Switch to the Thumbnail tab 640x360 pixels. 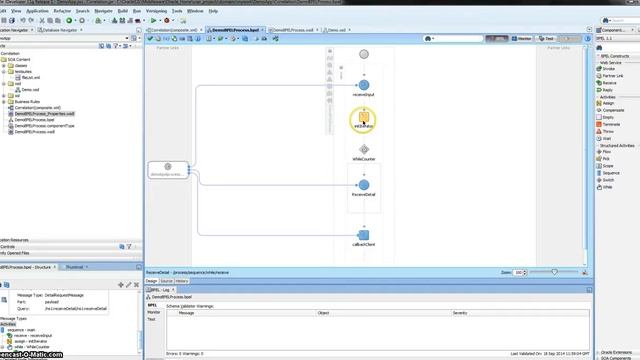tap(74, 267)
